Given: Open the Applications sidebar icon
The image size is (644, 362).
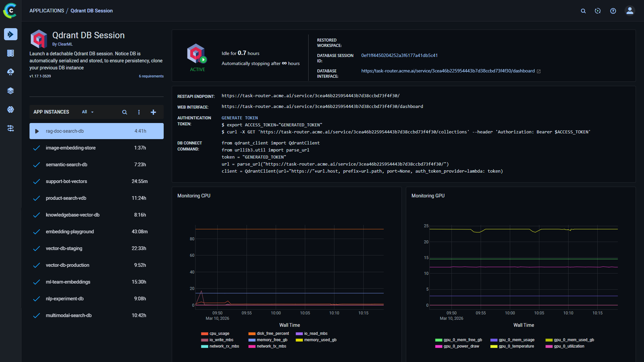Looking at the screenshot, I should pos(11,34).
